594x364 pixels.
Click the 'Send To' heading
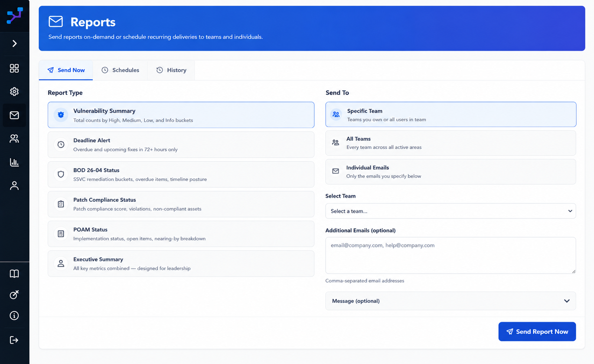click(337, 93)
